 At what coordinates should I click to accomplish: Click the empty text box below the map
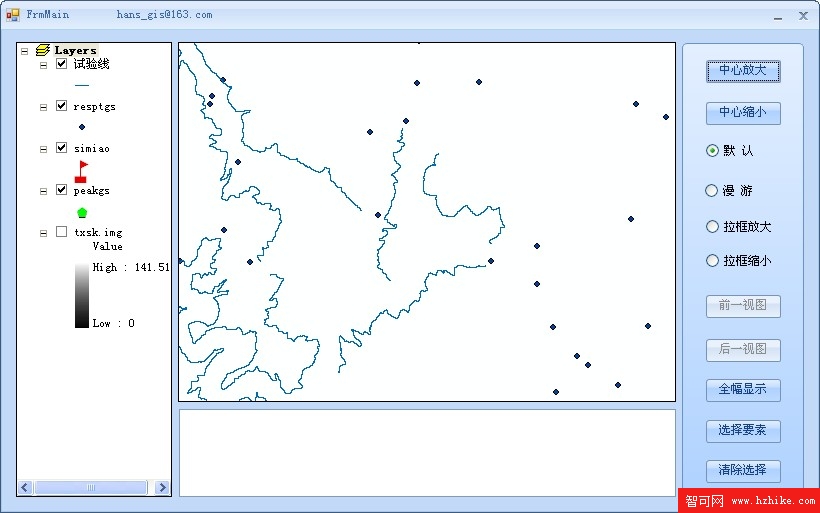tap(427, 453)
